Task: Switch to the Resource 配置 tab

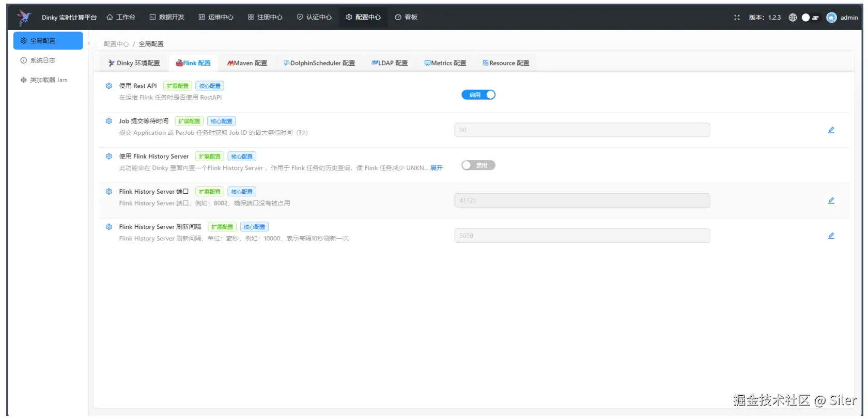Action: [506, 63]
